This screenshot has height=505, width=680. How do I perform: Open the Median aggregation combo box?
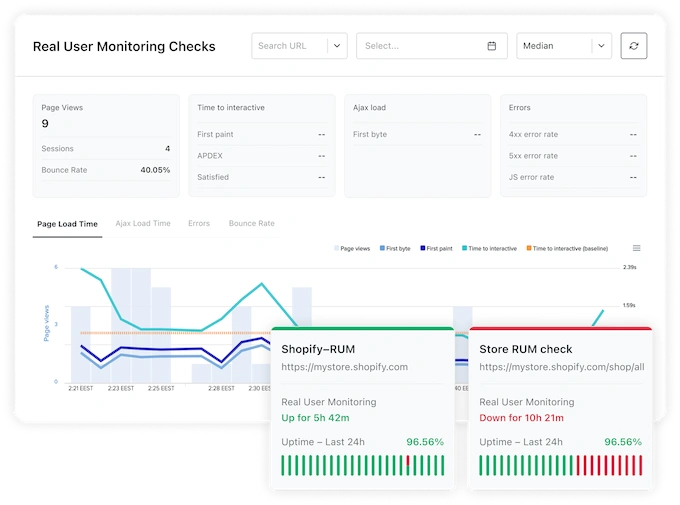(564, 46)
